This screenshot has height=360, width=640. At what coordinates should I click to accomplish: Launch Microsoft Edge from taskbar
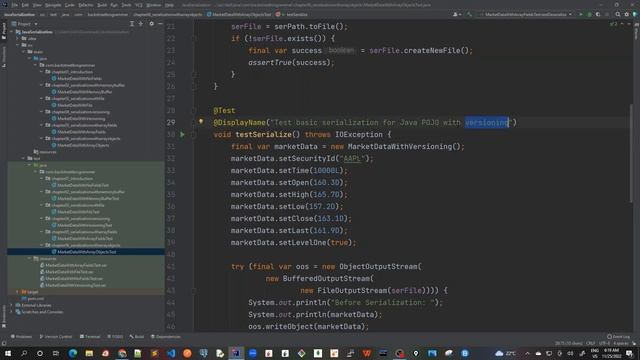[73, 353]
